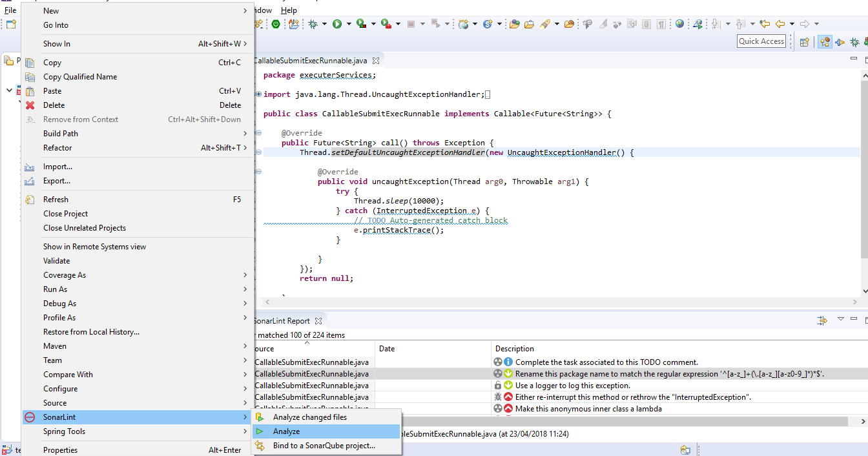Click the web browser globe icon
Screen dimensions: 868x456
[x=680, y=24]
